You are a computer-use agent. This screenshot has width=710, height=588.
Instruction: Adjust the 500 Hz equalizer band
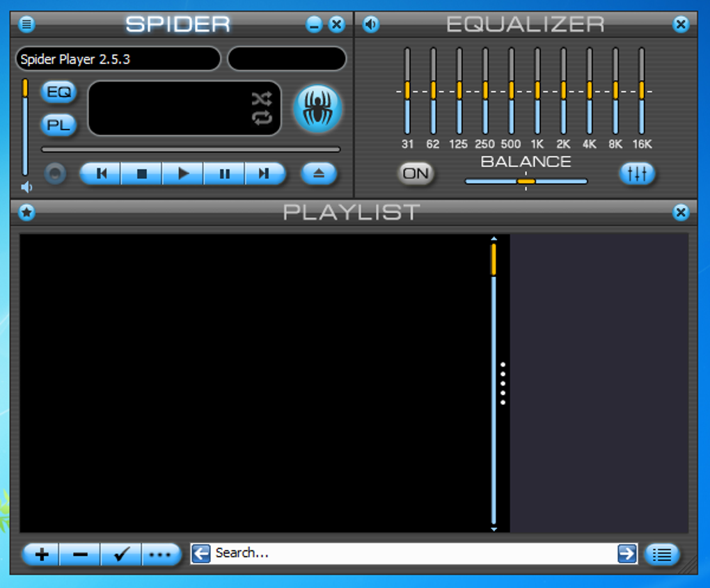click(x=511, y=90)
